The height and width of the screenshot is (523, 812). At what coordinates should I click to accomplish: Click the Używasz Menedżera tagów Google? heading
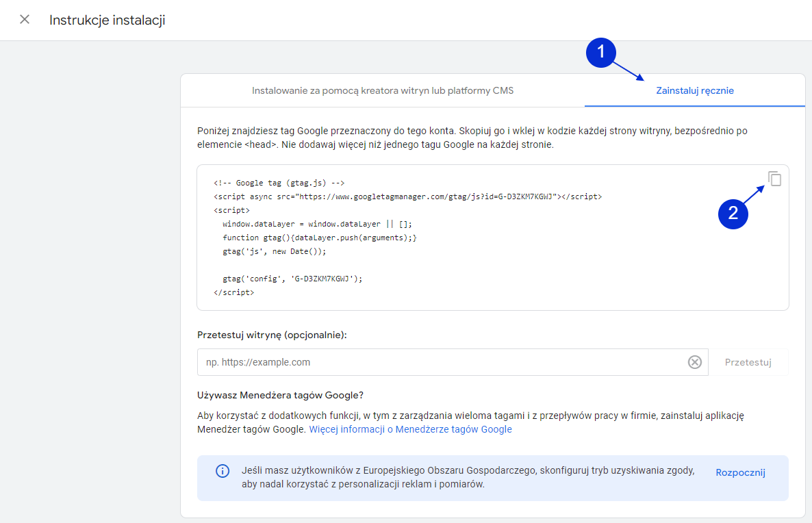click(x=280, y=395)
